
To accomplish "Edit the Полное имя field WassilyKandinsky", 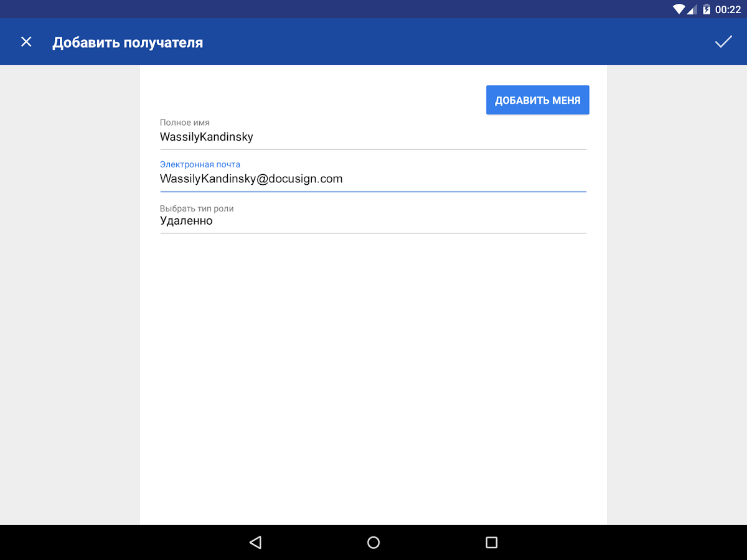I will coord(373,137).
